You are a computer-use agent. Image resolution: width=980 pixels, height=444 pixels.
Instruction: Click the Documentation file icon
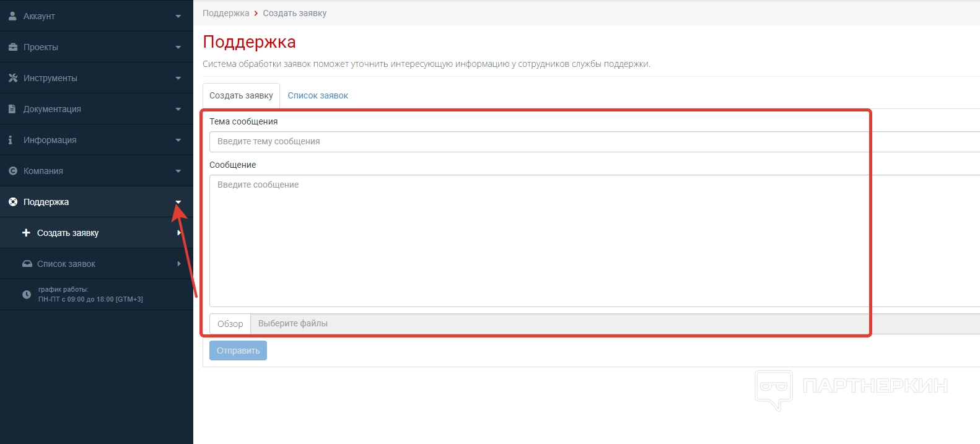[x=12, y=109]
